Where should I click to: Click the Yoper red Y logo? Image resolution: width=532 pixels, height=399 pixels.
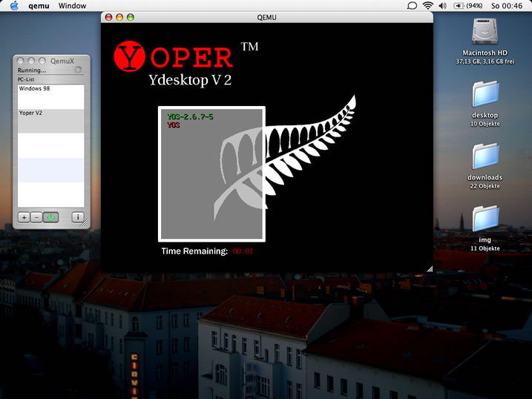pos(130,56)
